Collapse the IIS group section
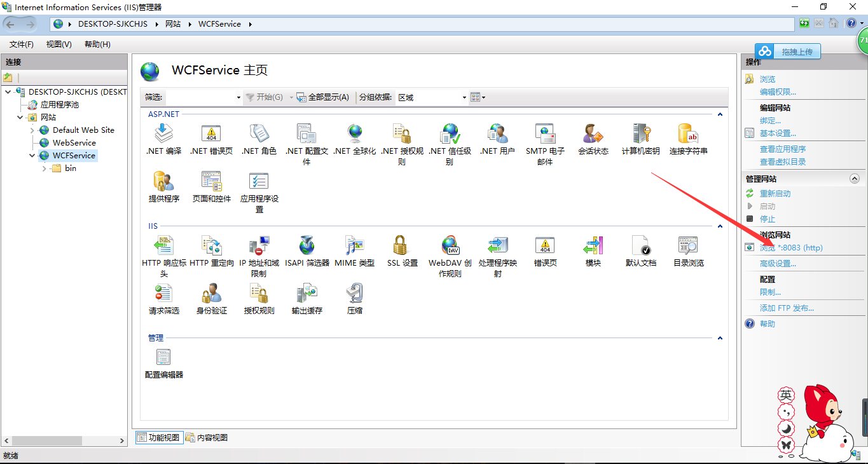The image size is (868, 464). tap(720, 226)
